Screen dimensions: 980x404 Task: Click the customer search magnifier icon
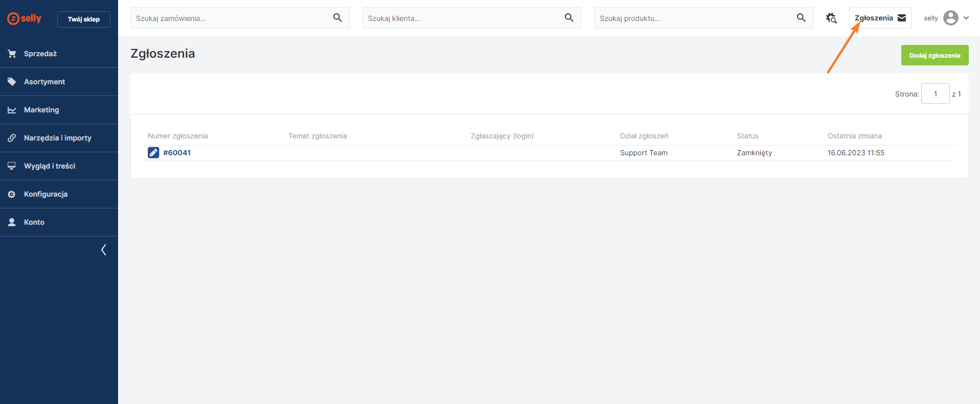(569, 18)
